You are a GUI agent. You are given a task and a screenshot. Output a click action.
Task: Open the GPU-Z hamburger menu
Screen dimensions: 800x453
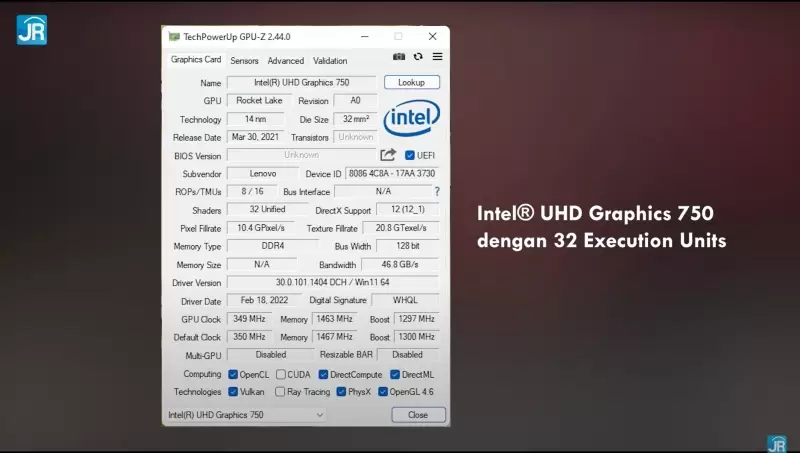437,57
